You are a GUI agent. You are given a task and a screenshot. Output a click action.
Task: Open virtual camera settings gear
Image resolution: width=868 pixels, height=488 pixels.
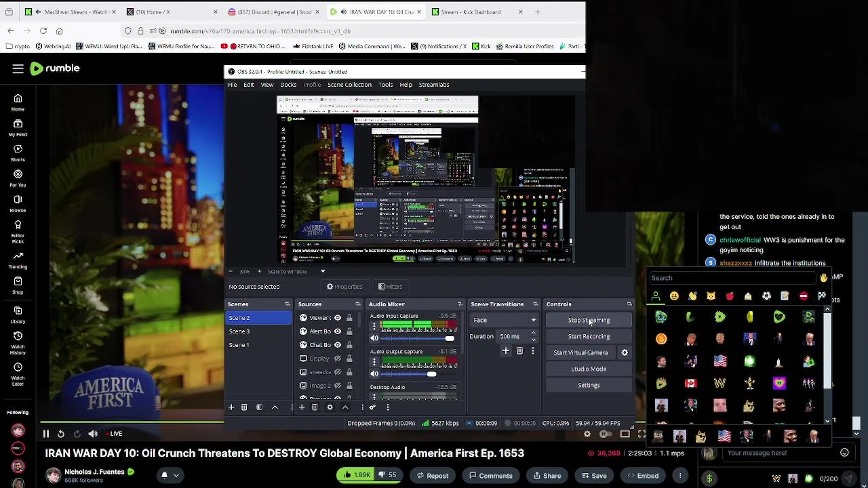(625, 352)
